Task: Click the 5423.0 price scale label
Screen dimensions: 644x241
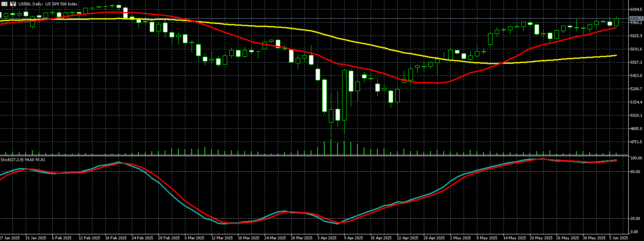Action: coord(636,75)
